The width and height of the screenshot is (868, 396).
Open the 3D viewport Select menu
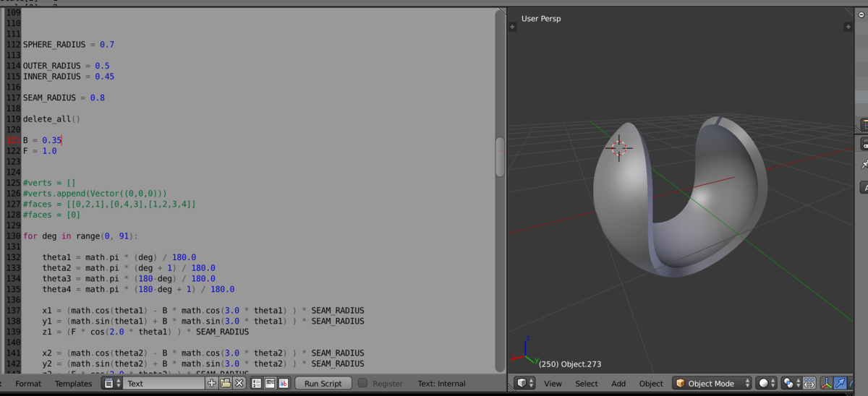click(587, 384)
